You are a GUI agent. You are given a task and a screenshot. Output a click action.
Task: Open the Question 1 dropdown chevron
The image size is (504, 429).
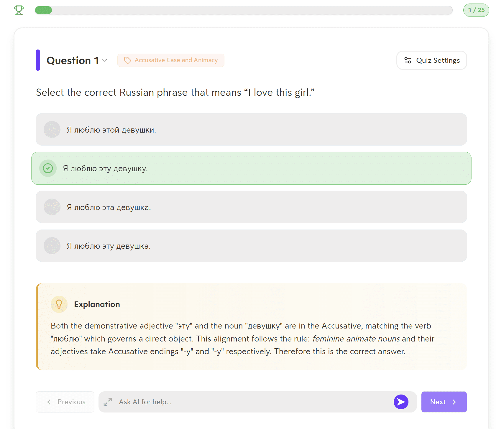coord(105,60)
